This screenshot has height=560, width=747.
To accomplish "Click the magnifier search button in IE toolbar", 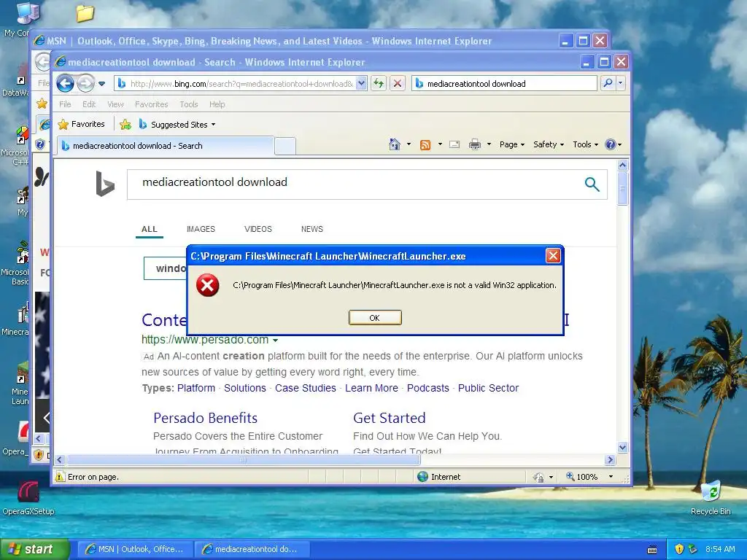I will (x=608, y=83).
